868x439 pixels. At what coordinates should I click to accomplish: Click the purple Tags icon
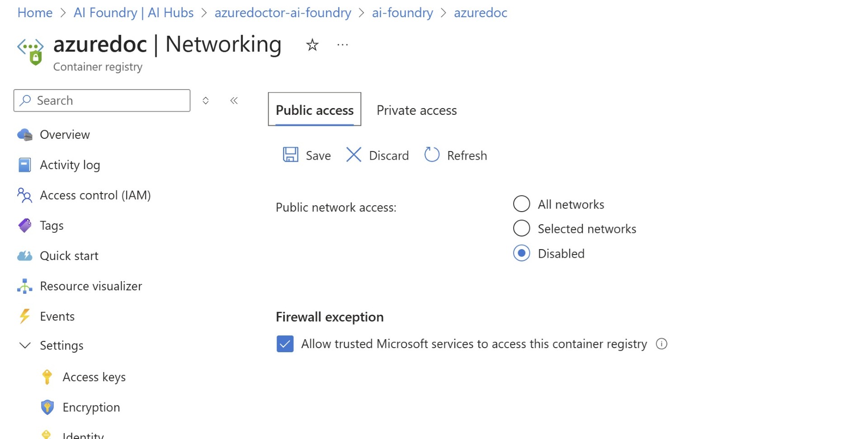click(x=25, y=226)
